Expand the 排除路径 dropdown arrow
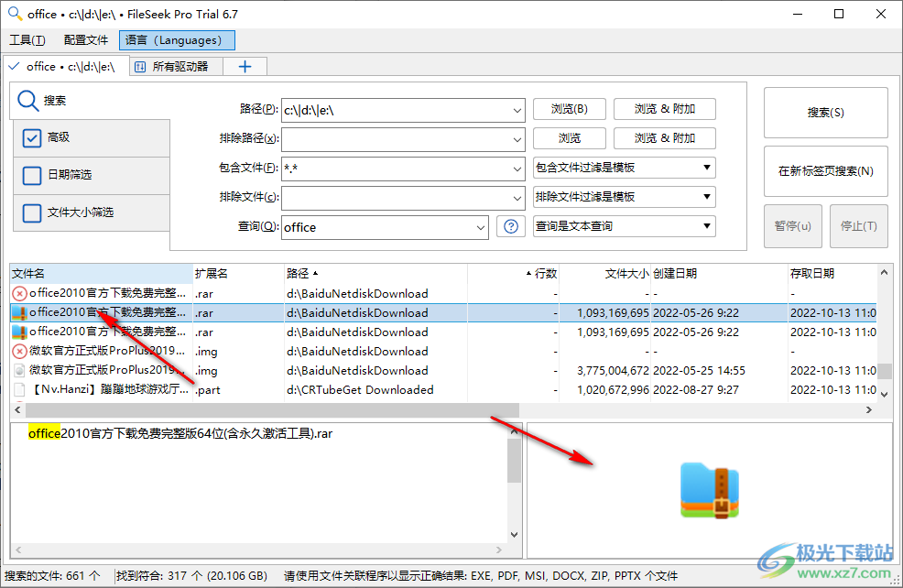The width and height of the screenshot is (903, 588). tap(517, 139)
